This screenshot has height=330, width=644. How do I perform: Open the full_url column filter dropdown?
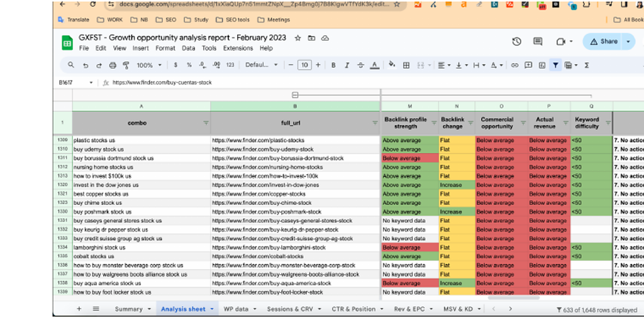(x=375, y=123)
